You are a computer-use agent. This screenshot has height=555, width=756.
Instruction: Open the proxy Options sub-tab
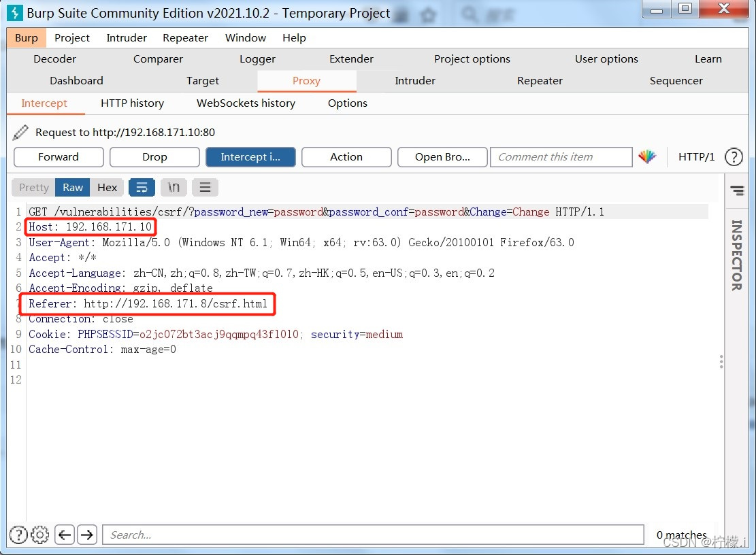coord(348,103)
